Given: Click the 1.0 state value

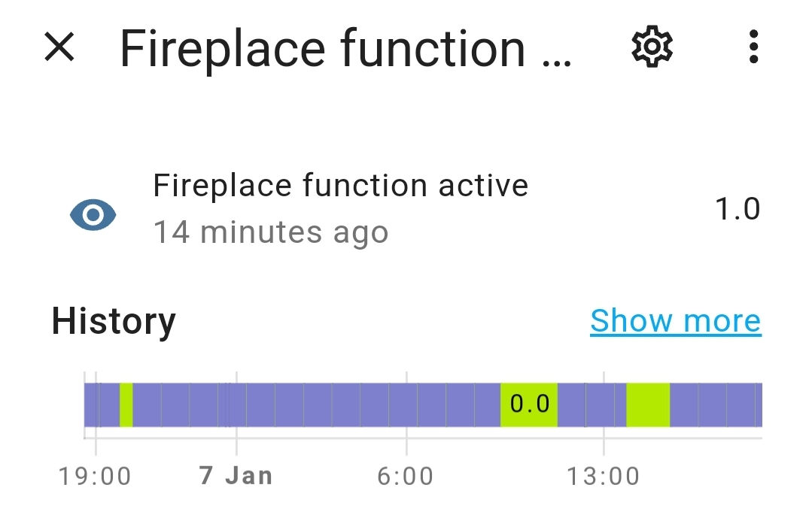Looking at the screenshot, I should 737,209.
